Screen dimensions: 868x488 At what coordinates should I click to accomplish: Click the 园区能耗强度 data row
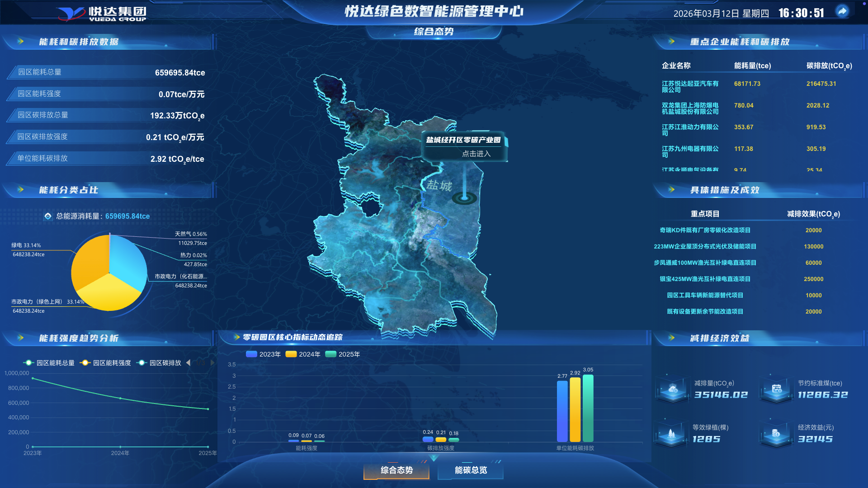pyautogui.click(x=107, y=94)
